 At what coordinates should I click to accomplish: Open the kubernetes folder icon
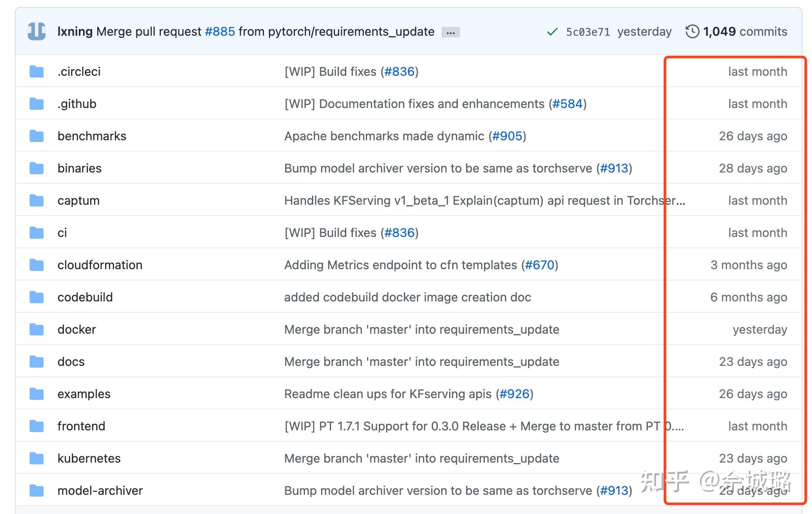click(36, 458)
